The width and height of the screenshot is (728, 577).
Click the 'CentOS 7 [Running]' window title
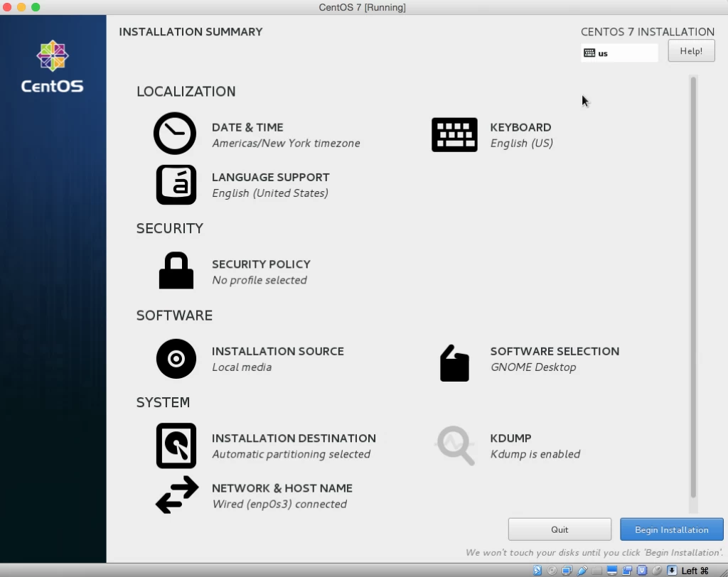click(x=362, y=7)
